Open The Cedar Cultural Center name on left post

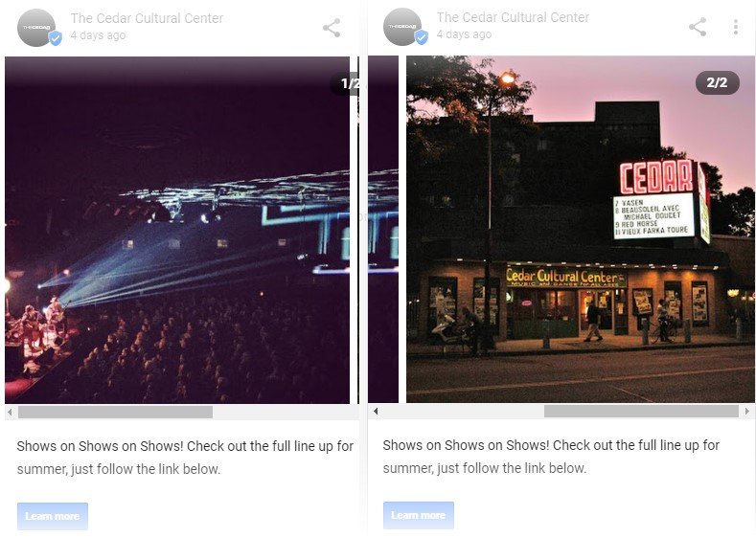point(147,18)
